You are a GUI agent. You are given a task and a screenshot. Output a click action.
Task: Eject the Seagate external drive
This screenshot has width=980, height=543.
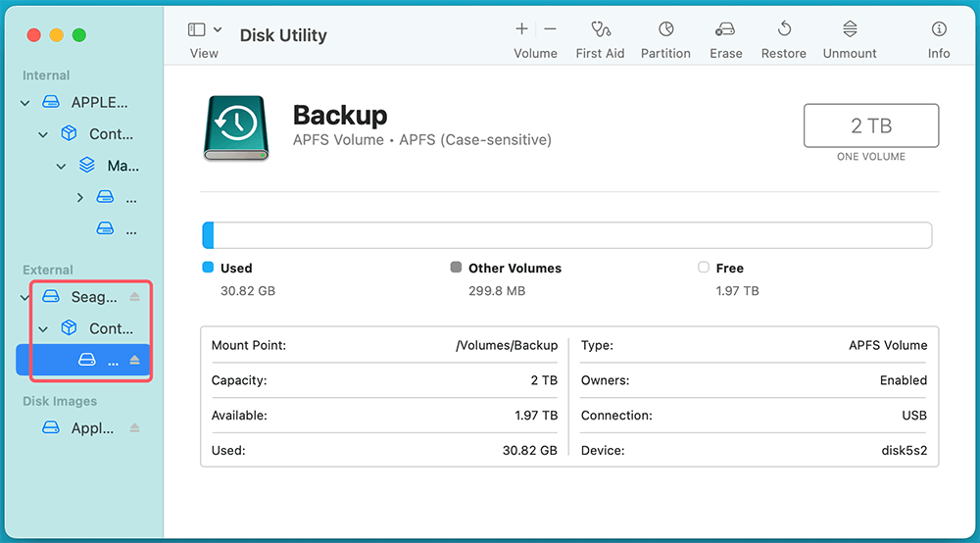point(135,296)
